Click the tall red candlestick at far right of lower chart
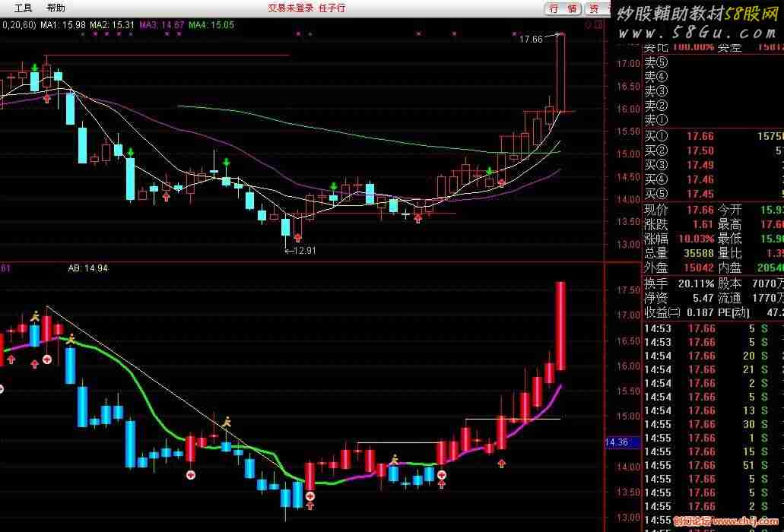Viewport: 784px width, 532px height. click(560, 325)
